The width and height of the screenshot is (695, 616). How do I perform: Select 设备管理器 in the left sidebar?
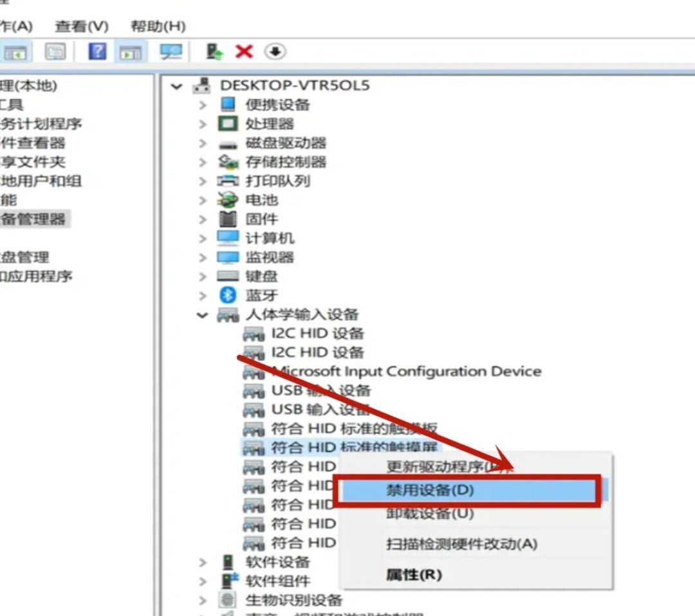click(35, 219)
